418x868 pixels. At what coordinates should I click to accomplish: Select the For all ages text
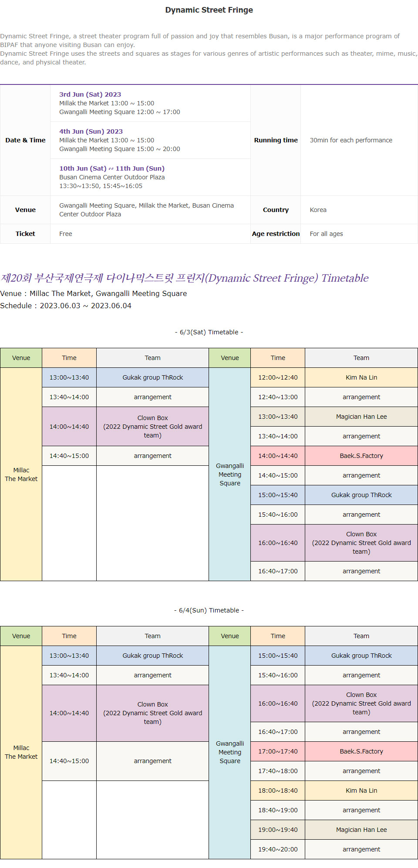click(x=326, y=234)
